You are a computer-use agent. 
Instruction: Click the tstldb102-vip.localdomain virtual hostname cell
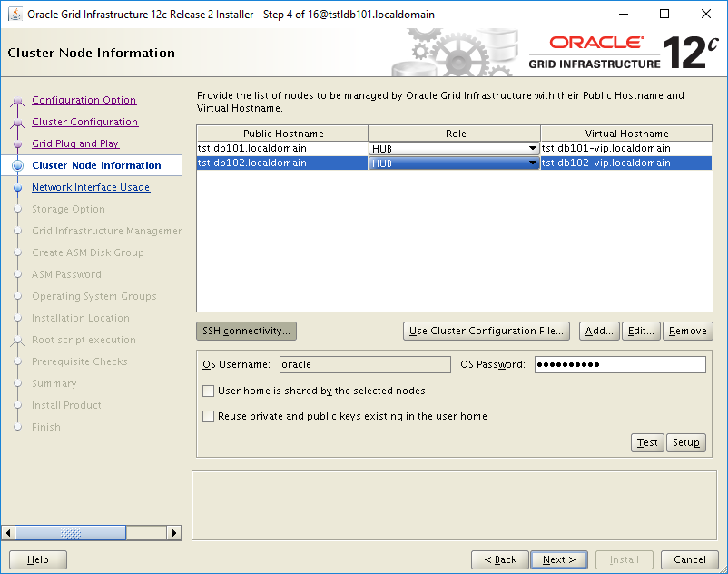pos(625,163)
